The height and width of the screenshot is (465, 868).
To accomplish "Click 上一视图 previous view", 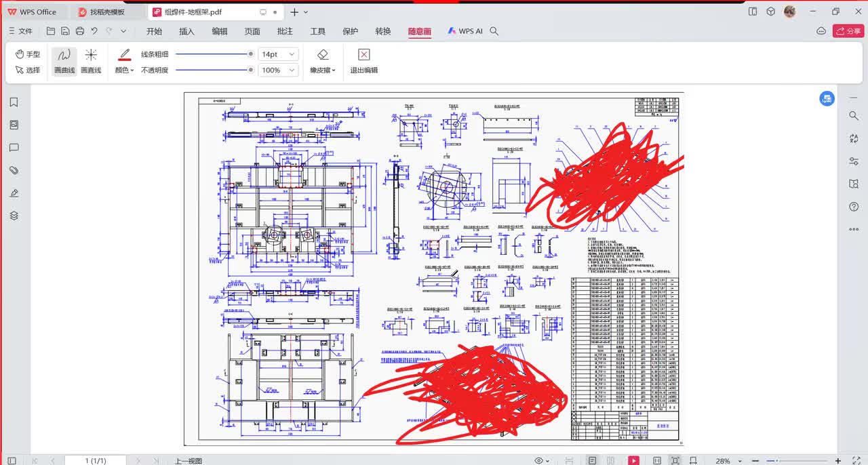I will click(x=189, y=461).
